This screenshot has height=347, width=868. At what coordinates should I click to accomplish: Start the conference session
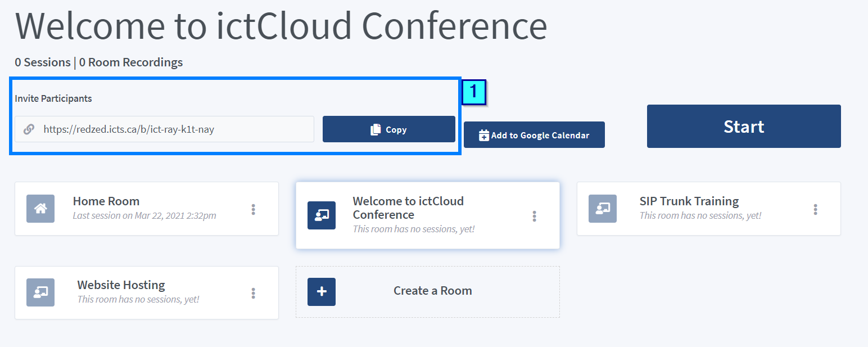coord(744,127)
